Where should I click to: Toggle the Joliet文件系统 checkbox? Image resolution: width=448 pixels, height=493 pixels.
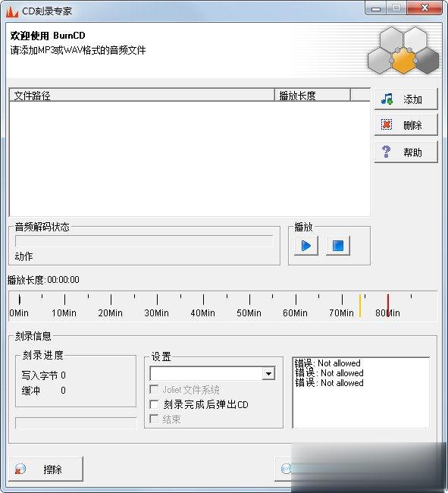tap(154, 390)
